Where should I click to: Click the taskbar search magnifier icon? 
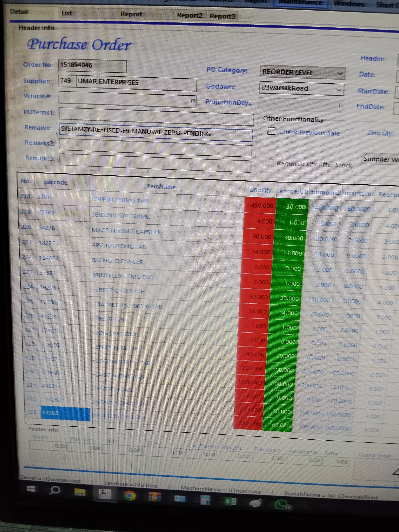pyautogui.click(x=55, y=490)
